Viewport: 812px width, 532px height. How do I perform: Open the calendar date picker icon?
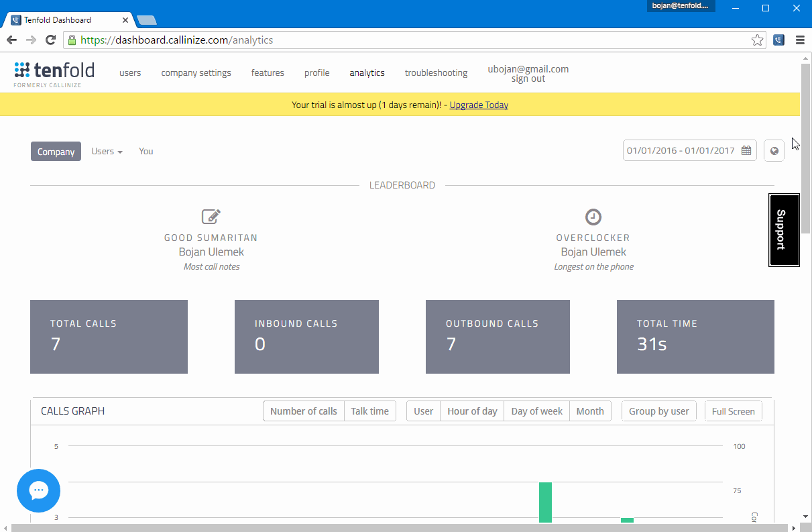click(746, 150)
